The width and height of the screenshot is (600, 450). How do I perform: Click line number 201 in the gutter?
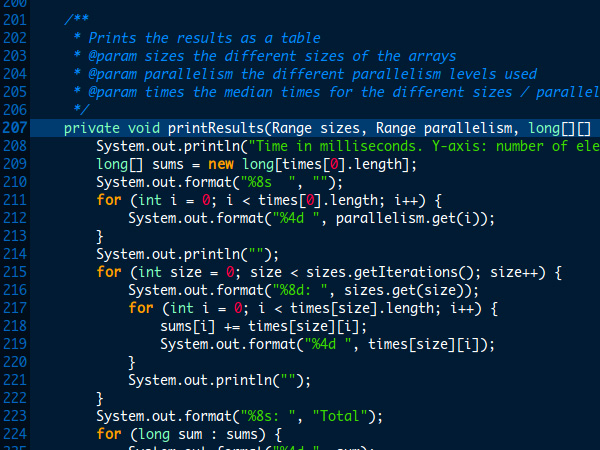tap(15, 20)
